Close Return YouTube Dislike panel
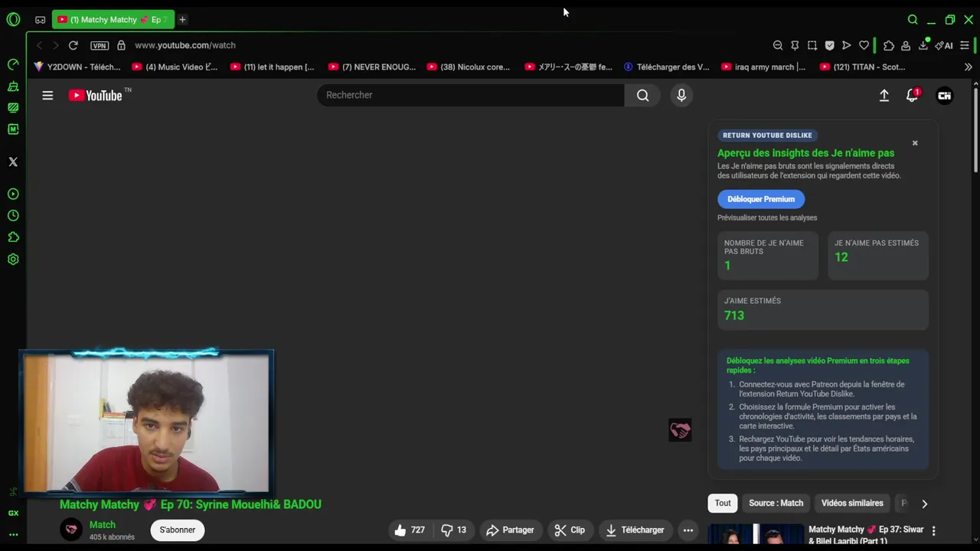980x551 pixels. [914, 143]
